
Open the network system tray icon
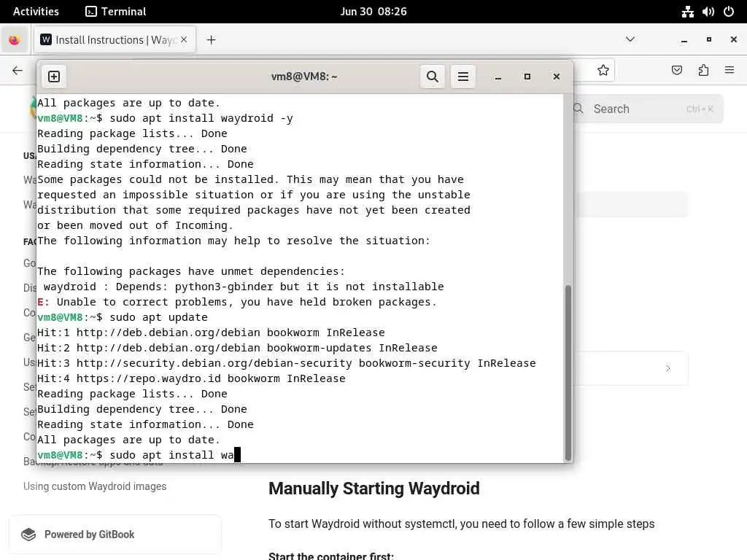coord(687,12)
